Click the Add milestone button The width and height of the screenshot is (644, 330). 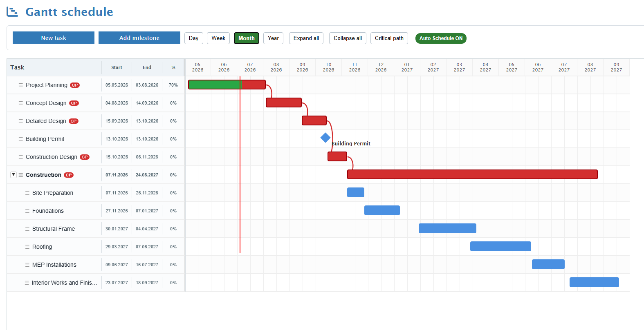coord(139,38)
